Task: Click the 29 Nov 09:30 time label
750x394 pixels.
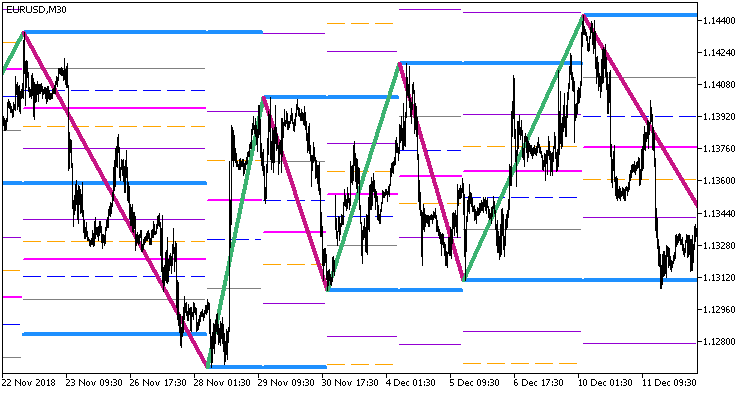Action: [x=286, y=383]
